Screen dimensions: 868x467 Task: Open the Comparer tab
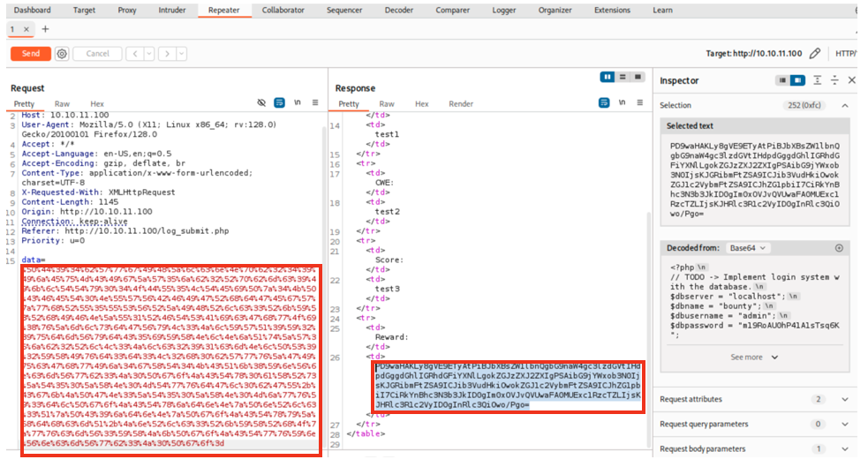452,10
